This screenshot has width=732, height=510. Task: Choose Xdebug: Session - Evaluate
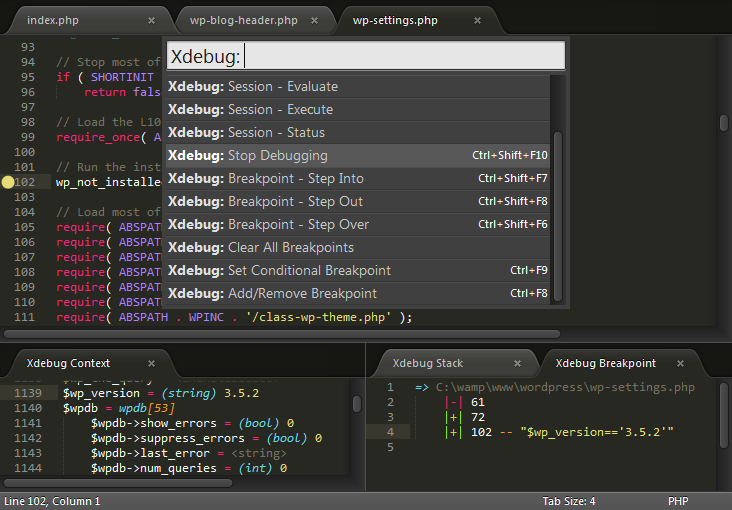358,86
